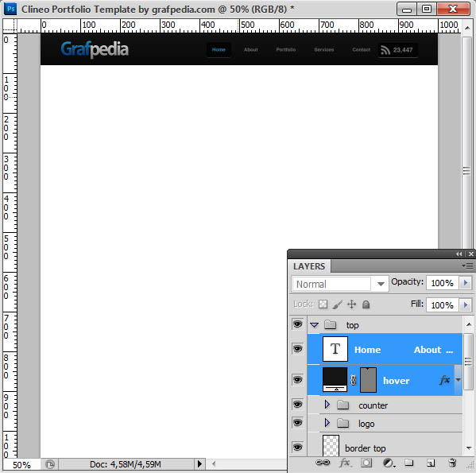Image resolution: width=476 pixels, height=473 pixels.
Task: Delete the layer with the trash icon
Action: [452, 463]
